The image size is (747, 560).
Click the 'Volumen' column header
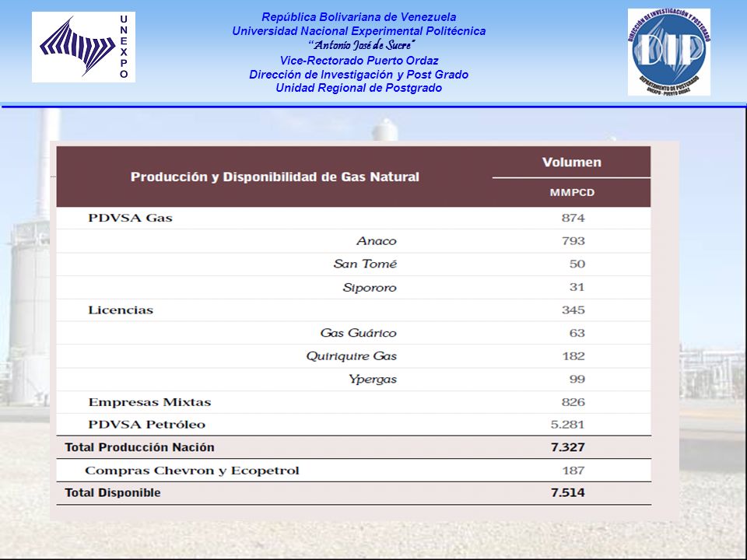572,162
